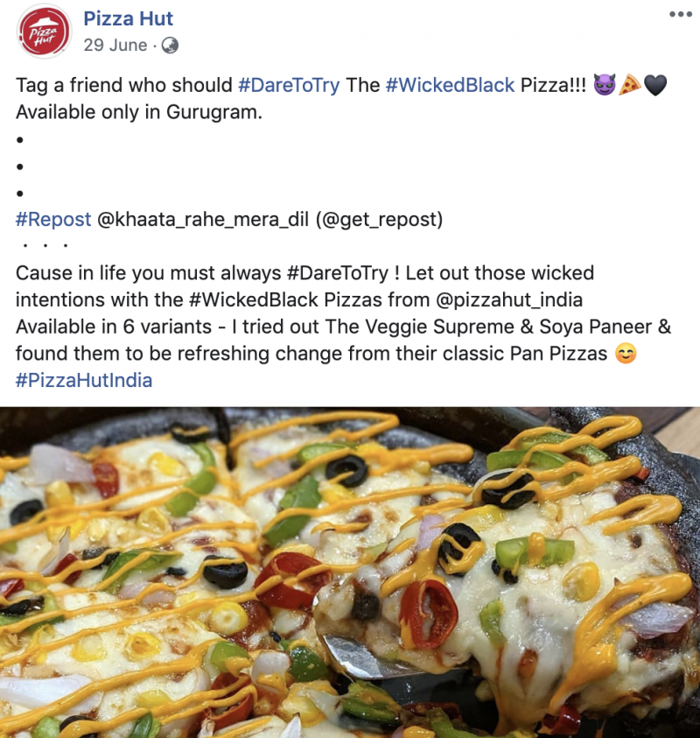This screenshot has height=738, width=700.
Task: Open the black pizza photo
Action: tap(350, 573)
